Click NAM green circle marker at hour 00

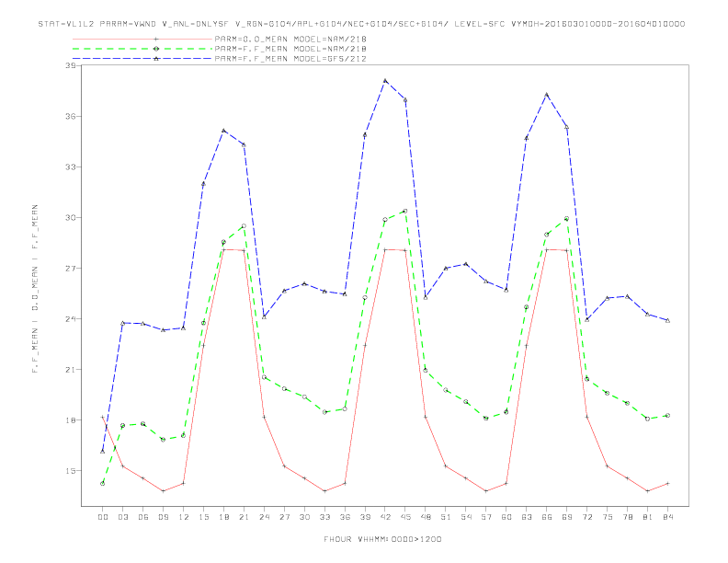(103, 484)
